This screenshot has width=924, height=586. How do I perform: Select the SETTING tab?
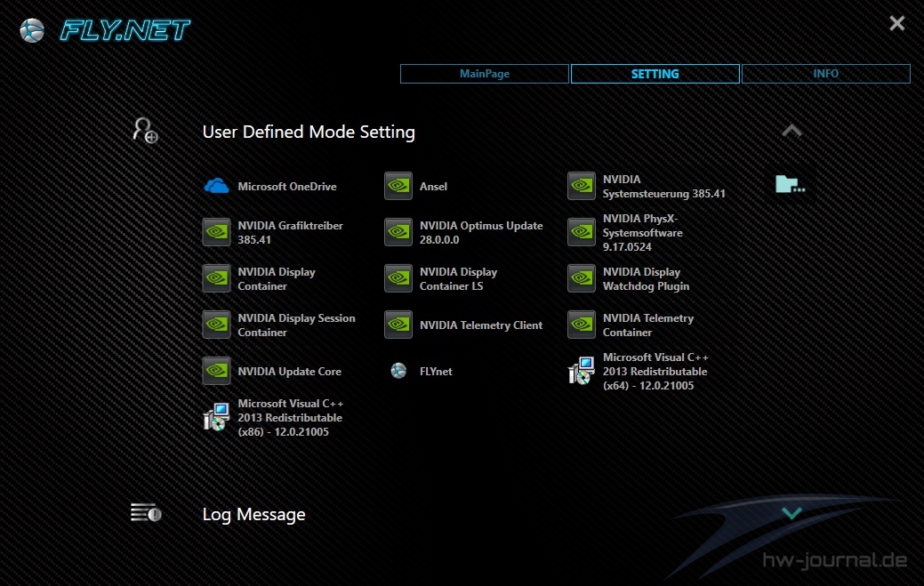655,74
